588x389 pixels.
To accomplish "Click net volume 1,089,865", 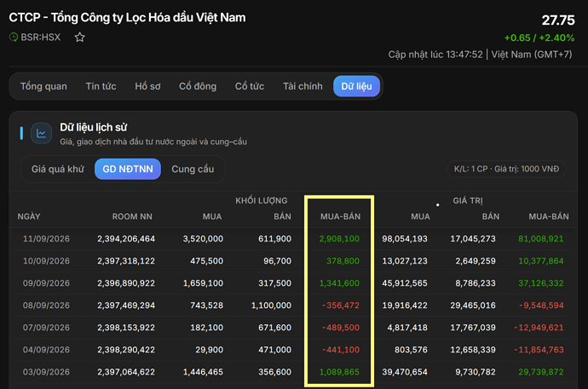I will [339, 372].
